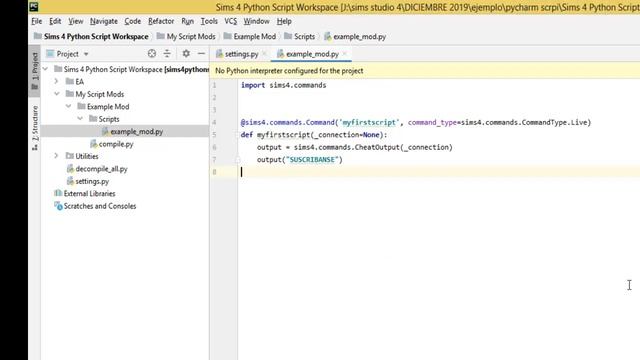
Task: Open the Code menu
Action: click(133, 21)
